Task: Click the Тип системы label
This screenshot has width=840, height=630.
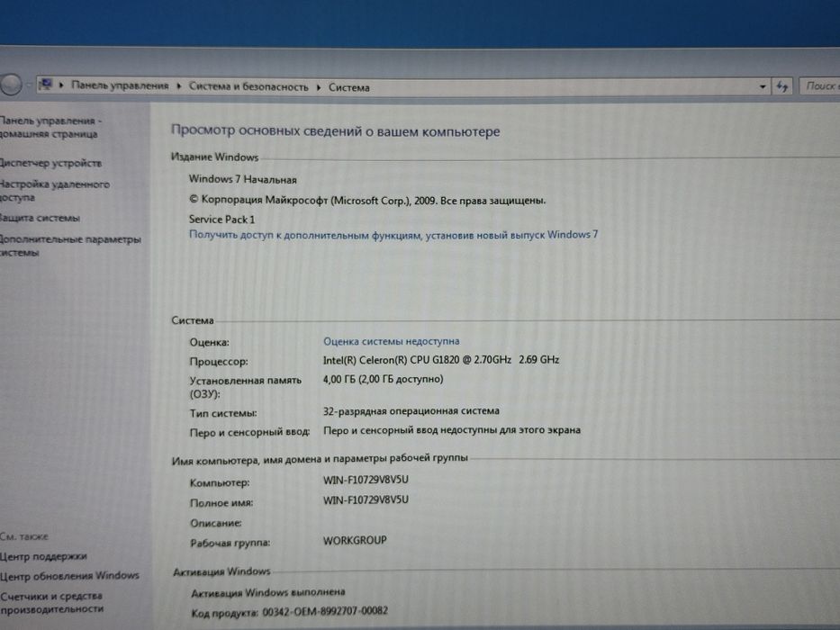Action: (223, 413)
